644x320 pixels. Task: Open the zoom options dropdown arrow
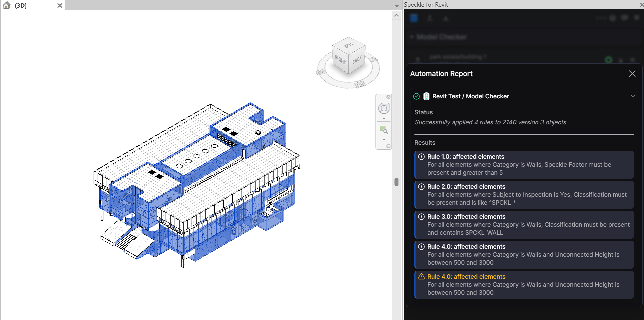[384, 139]
